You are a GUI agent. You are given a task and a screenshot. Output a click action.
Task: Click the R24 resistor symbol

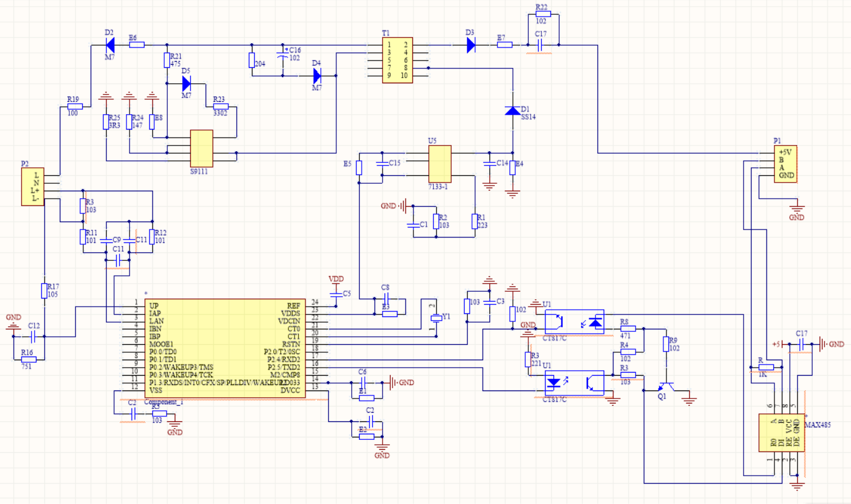129,122
